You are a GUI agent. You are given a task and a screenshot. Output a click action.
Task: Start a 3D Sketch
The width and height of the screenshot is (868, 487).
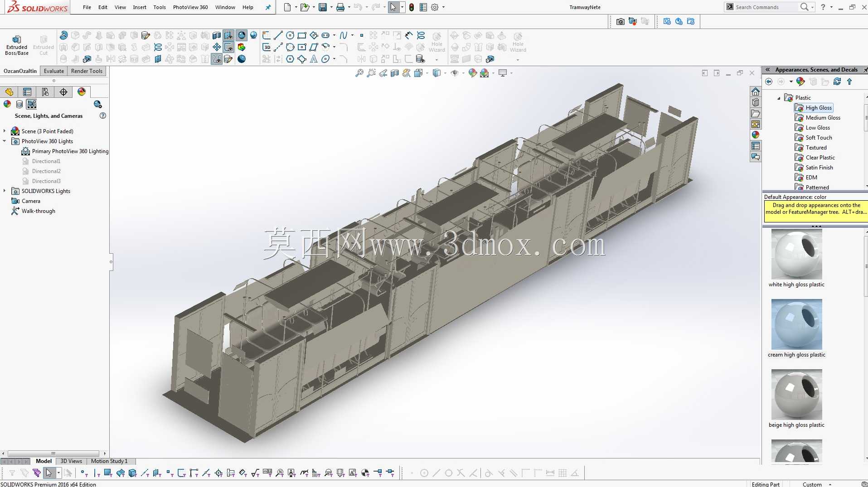coord(267,47)
